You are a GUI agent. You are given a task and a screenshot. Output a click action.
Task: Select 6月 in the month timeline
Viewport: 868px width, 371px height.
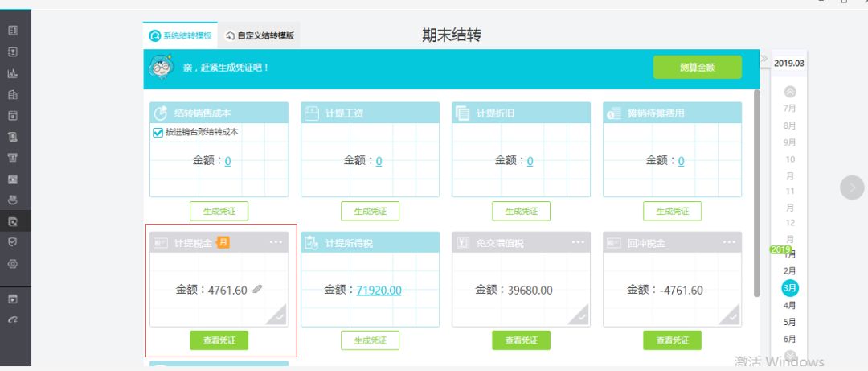tap(790, 339)
